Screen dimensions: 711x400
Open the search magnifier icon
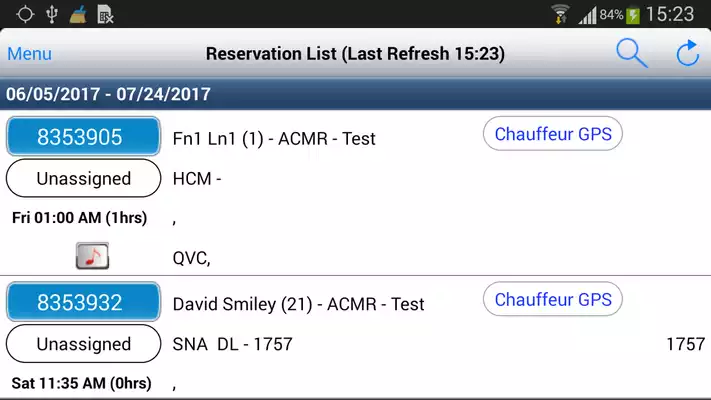[632, 54]
